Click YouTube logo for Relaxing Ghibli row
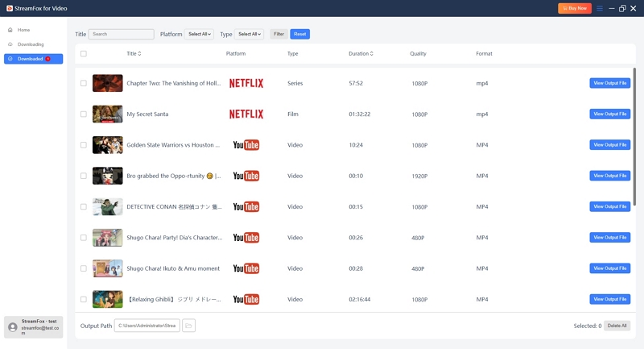This screenshot has width=644, height=349. 246,299
